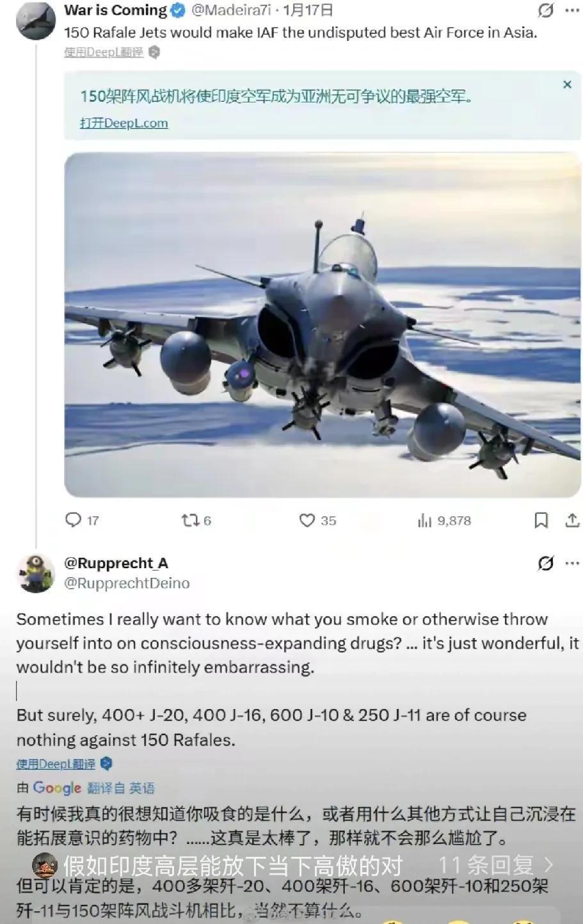
Task: Open the Rafale jet photo
Action: click(323, 324)
